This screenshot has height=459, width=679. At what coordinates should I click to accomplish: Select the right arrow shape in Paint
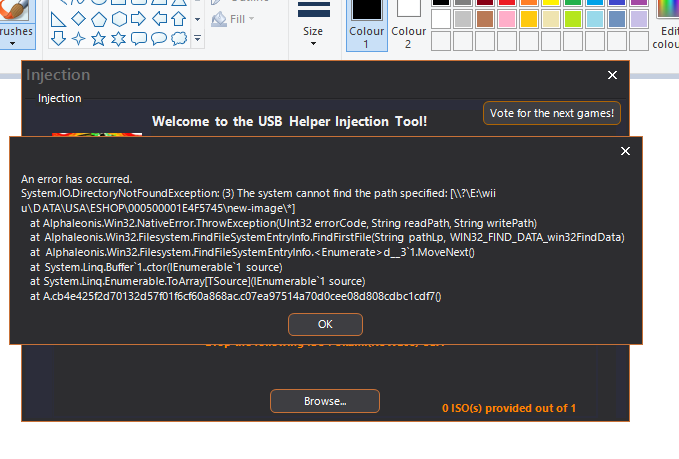click(x=139, y=19)
